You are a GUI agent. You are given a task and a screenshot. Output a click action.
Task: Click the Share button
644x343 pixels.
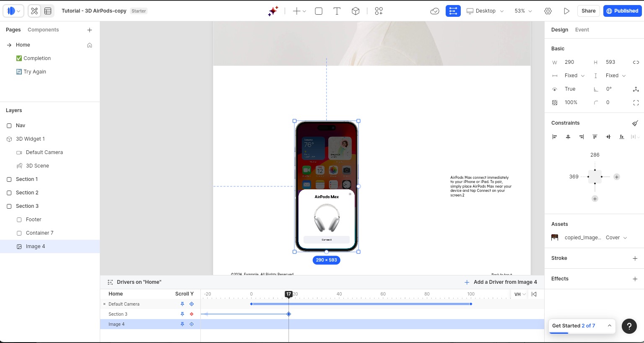[589, 11]
